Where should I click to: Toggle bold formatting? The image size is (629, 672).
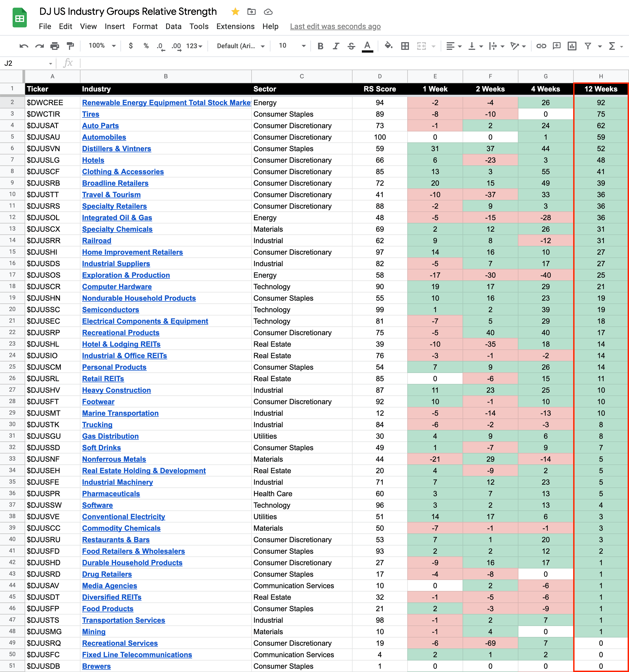pyautogui.click(x=321, y=46)
